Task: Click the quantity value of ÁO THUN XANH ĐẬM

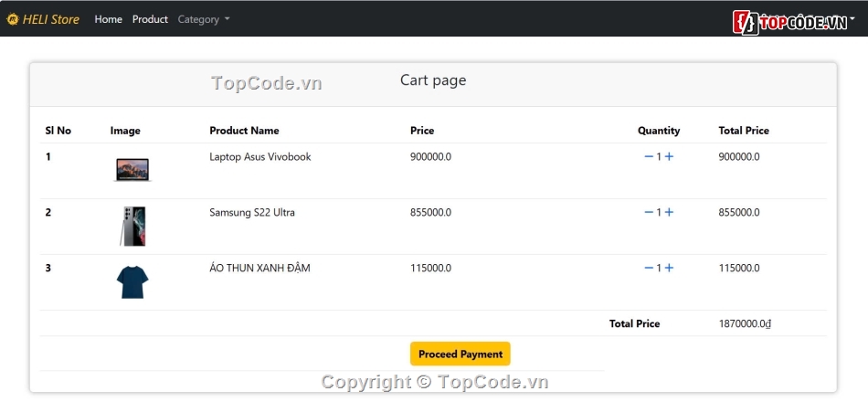Action: tap(659, 268)
